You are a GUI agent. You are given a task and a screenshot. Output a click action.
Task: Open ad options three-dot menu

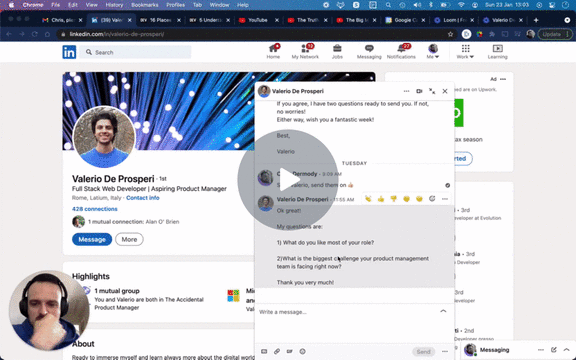[x=503, y=79]
